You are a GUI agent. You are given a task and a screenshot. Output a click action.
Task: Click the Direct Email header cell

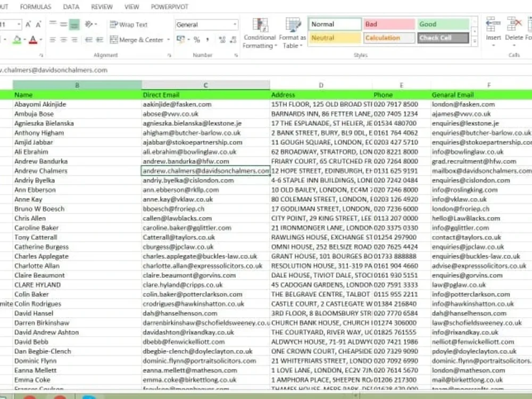click(x=205, y=95)
